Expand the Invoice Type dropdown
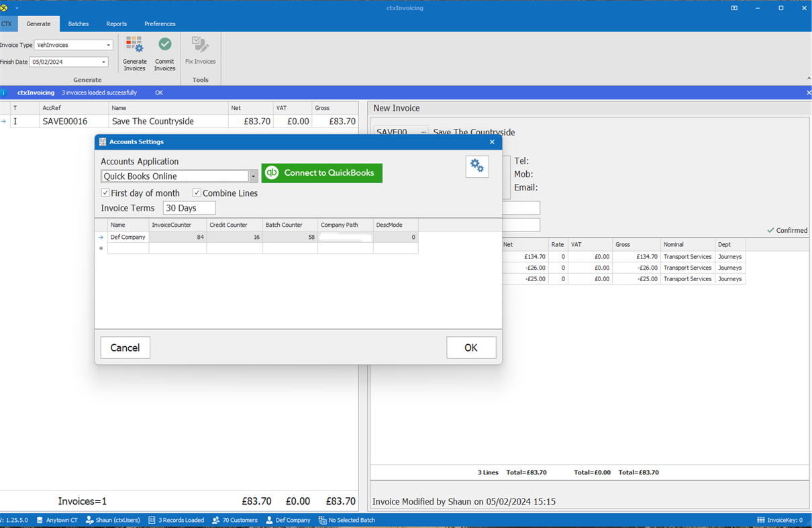Viewport: 812px width, 528px height. tap(109, 45)
